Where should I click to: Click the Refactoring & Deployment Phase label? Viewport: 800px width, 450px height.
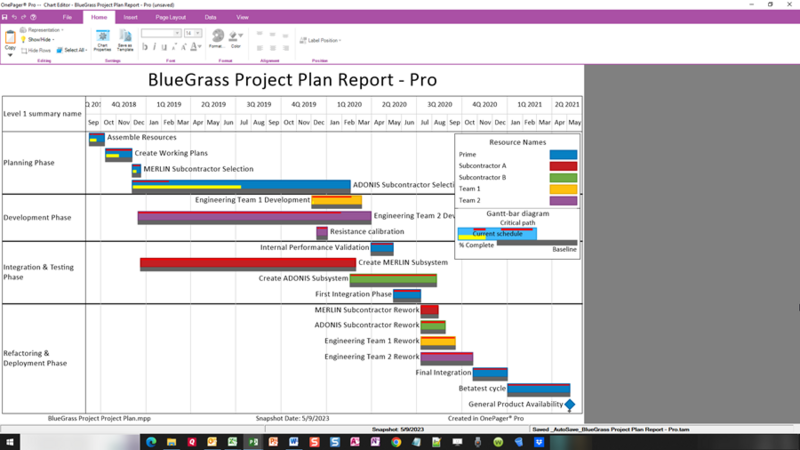tap(35, 358)
